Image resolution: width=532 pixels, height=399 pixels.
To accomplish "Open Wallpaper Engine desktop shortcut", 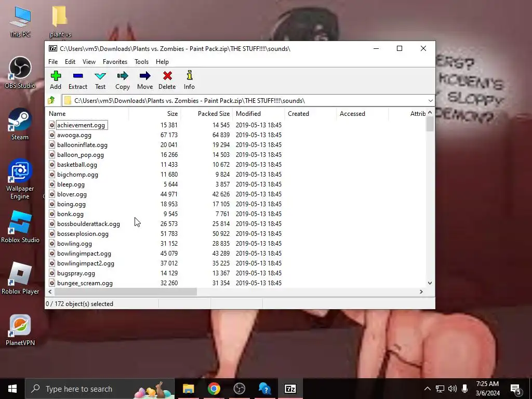I will (20, 179).
